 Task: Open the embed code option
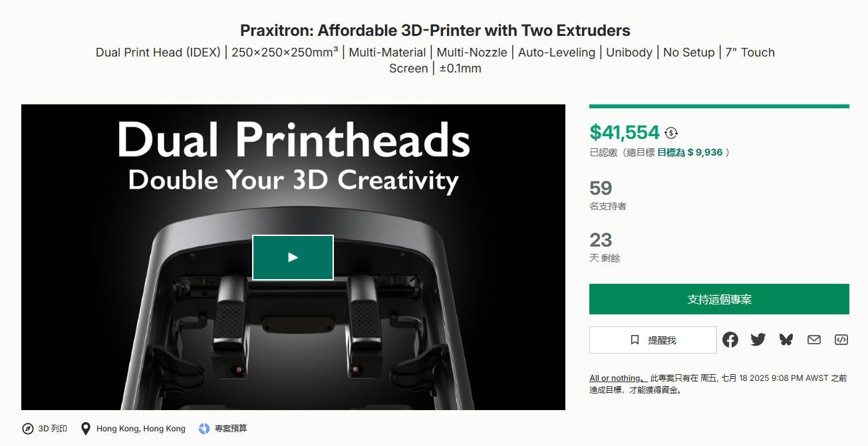[x=841, y=339]
